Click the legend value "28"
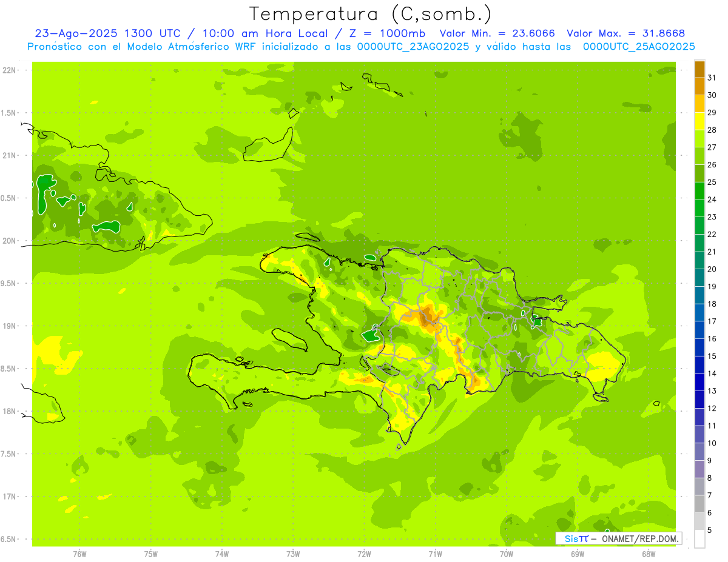Image resolution: width=728 pixels, height=562 pixels. click(712, 130)
